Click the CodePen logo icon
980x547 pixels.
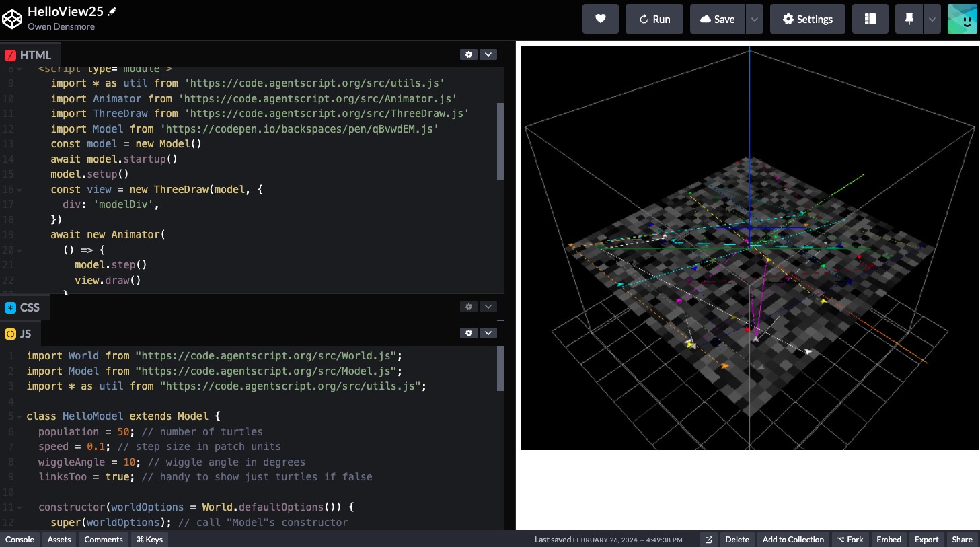coord(12,20)
